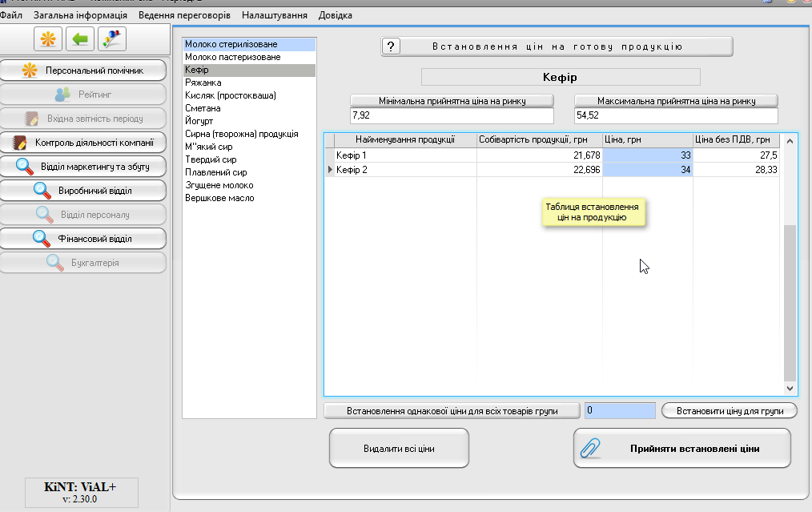Select Вершкове масло in product list
This screenshot has height=512, width=812.
tap(249, 198)
